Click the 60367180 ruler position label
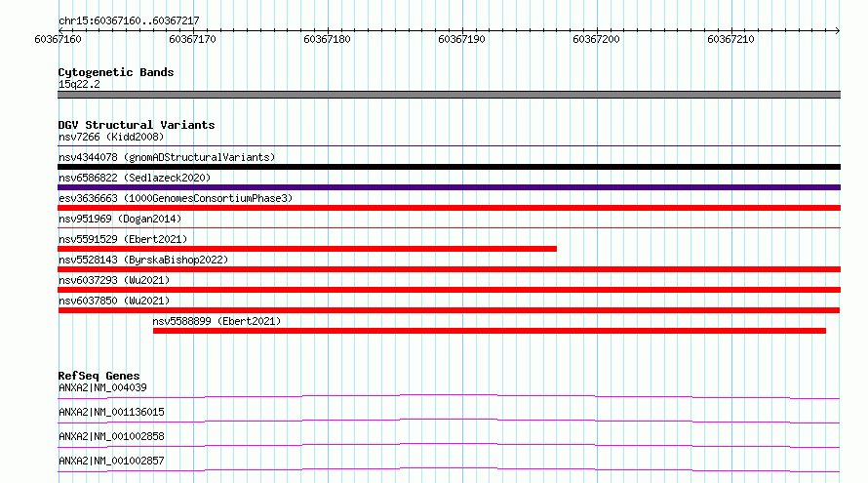This screenshot has height=483, width=868. (x=327, y=39)
